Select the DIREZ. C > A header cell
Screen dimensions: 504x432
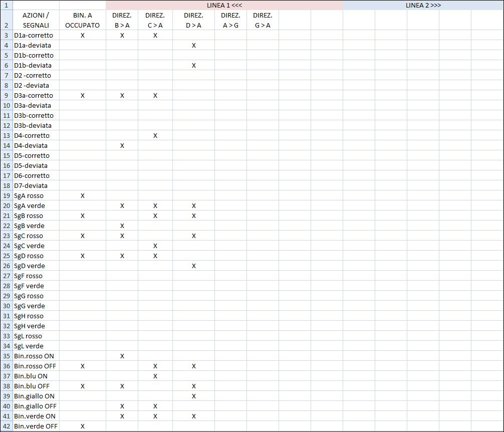coord(155,20)
